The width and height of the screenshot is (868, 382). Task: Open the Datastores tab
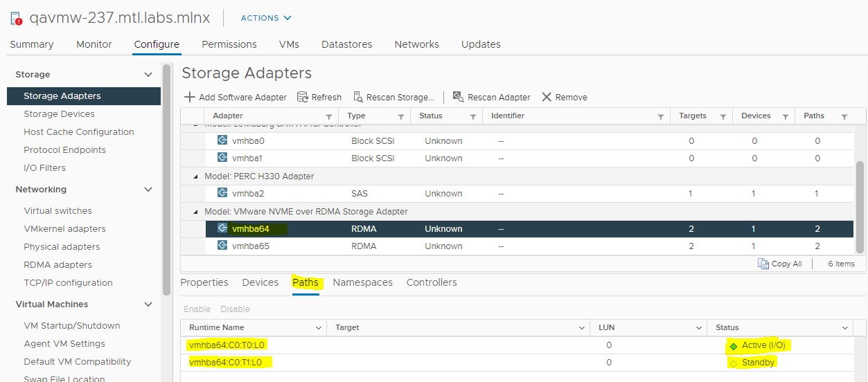click(347, 44)
